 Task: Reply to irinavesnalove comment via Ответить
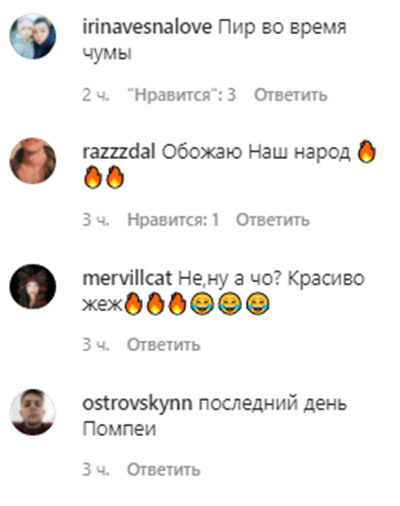pyautogui.click(x=291, y=95)
